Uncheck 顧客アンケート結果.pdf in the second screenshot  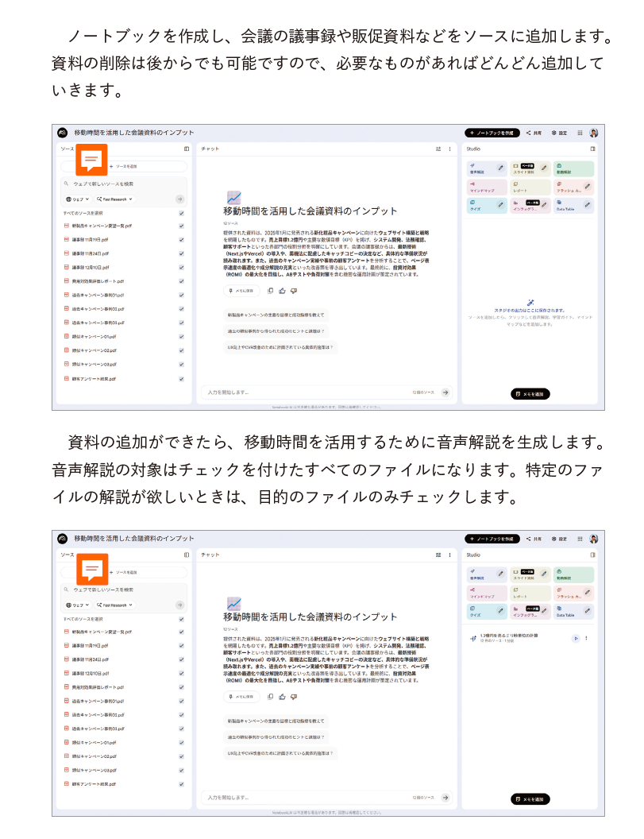[x=181, y=783]
